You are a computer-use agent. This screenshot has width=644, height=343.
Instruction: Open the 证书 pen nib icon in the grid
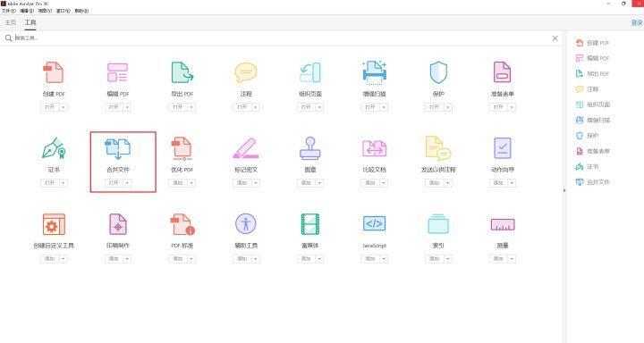[54, 148]
